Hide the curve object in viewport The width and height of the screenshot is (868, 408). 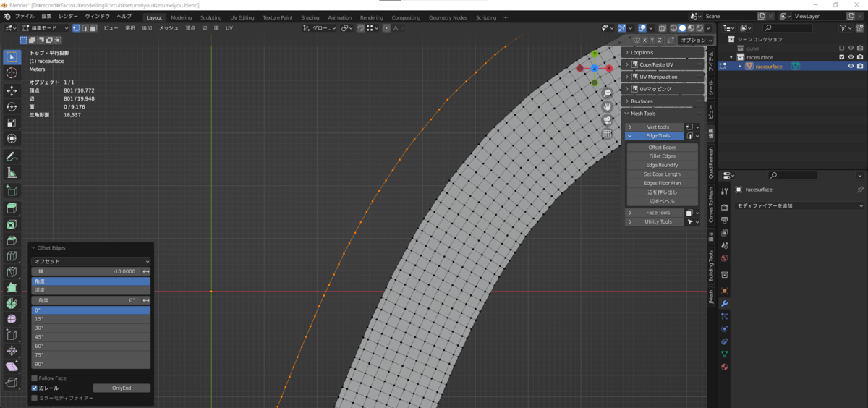coord(851,48)
